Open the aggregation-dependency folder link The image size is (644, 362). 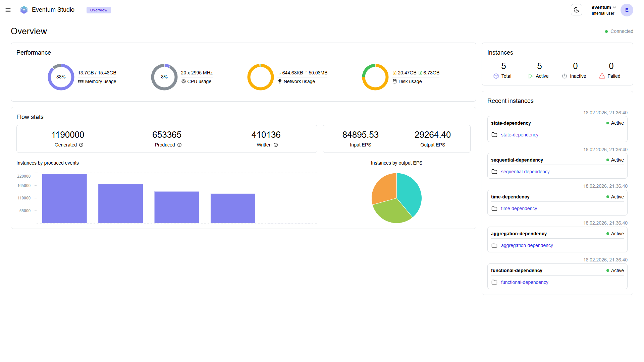click(x=527, y=245)
